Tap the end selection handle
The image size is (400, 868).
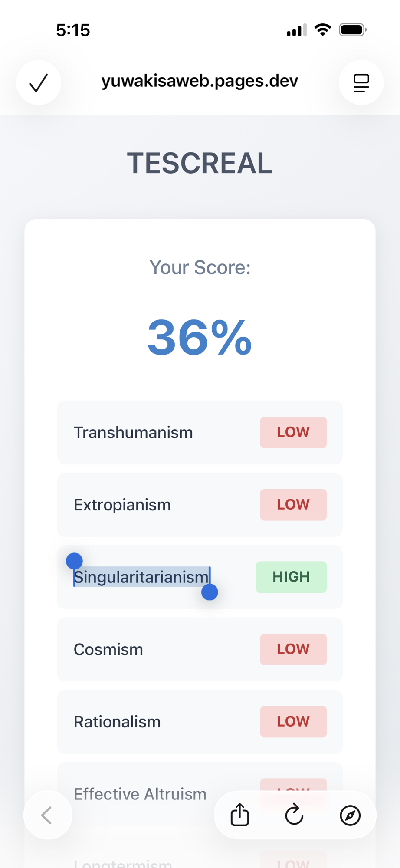point(210,592)
